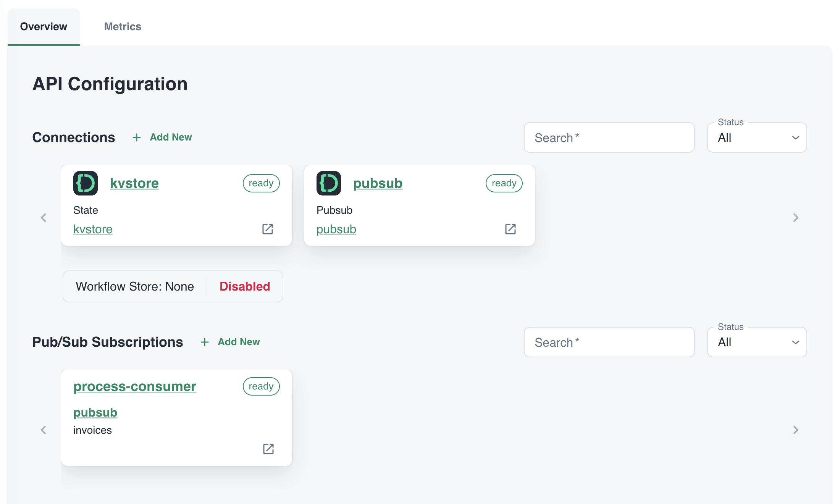Click plus icon beside Connections heading
Image resolution: width=840 pixels, height=504 pixels.
137,137
